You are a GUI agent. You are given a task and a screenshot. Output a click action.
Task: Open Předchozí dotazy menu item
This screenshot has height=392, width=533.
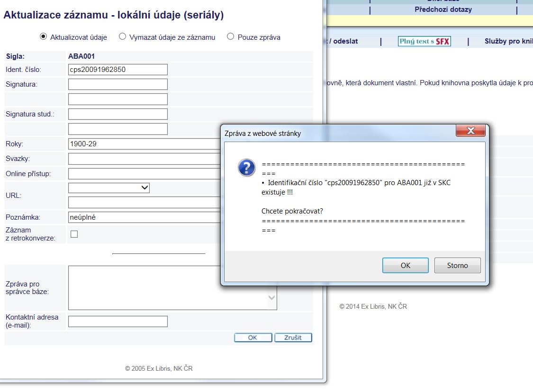coord(443,9)
